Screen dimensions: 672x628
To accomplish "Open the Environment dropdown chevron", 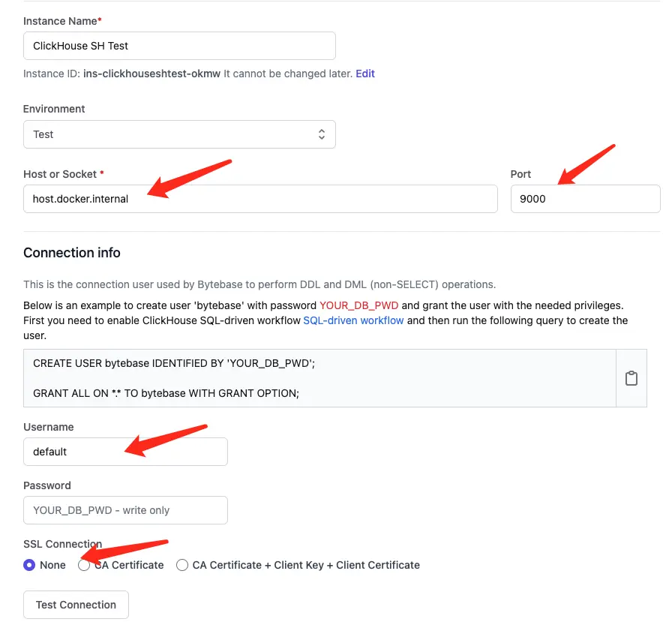I will 322,134.
